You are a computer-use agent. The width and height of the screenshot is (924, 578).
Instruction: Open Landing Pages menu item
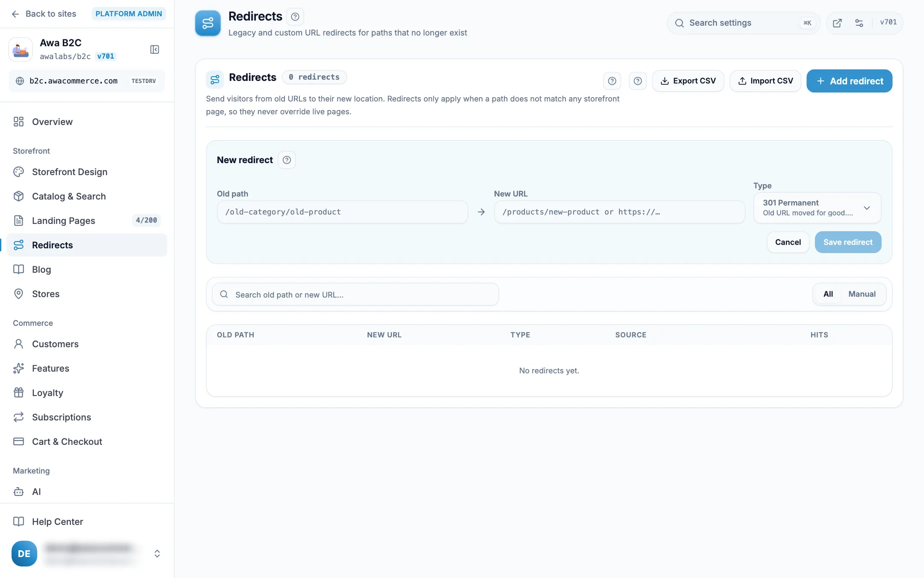tap(87, 220)
